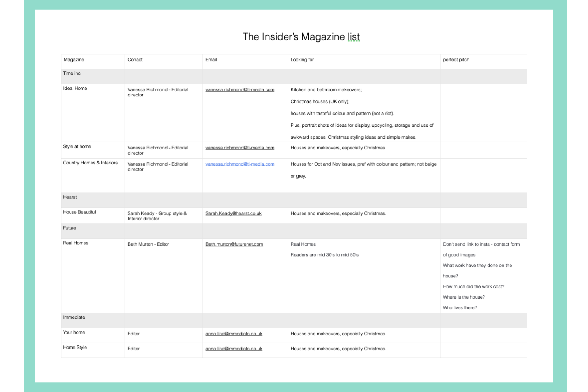Click 'Where is the house?' text
This screenshot has width=588, height=392.
[x=464, y=297]
